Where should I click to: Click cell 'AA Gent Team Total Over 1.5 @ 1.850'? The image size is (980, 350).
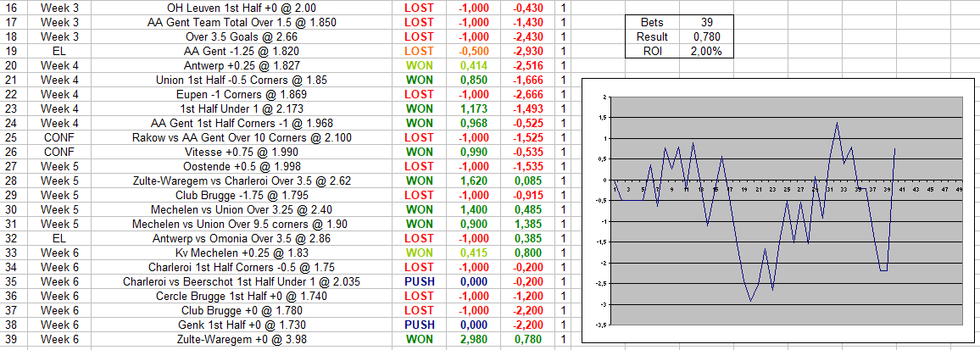[242, 23]
